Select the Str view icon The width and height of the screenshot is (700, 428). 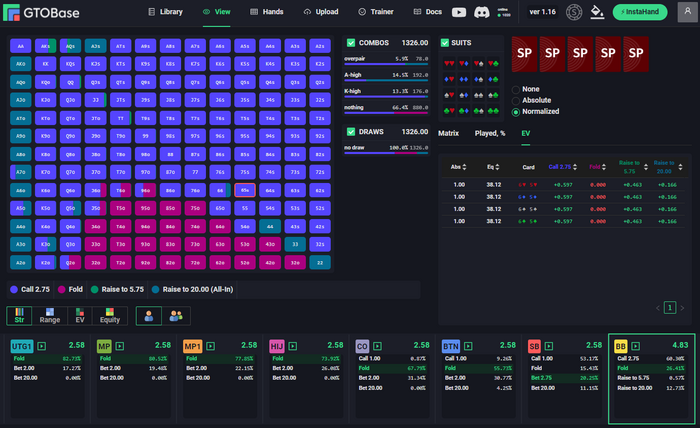point(19,316)
